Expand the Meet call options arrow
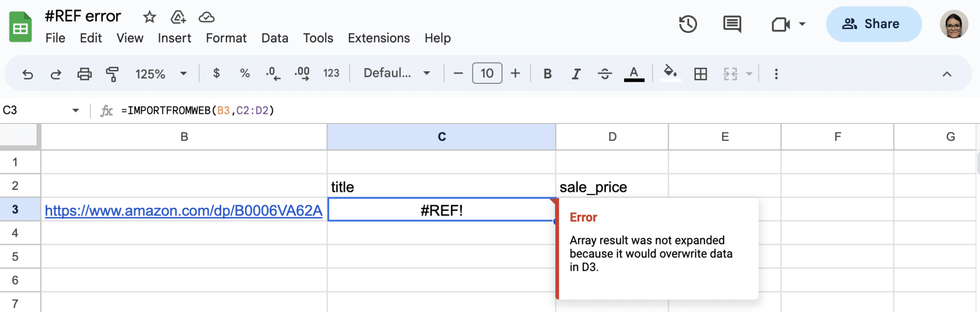Viewport: 980px width, 312px height. point(802,24)
